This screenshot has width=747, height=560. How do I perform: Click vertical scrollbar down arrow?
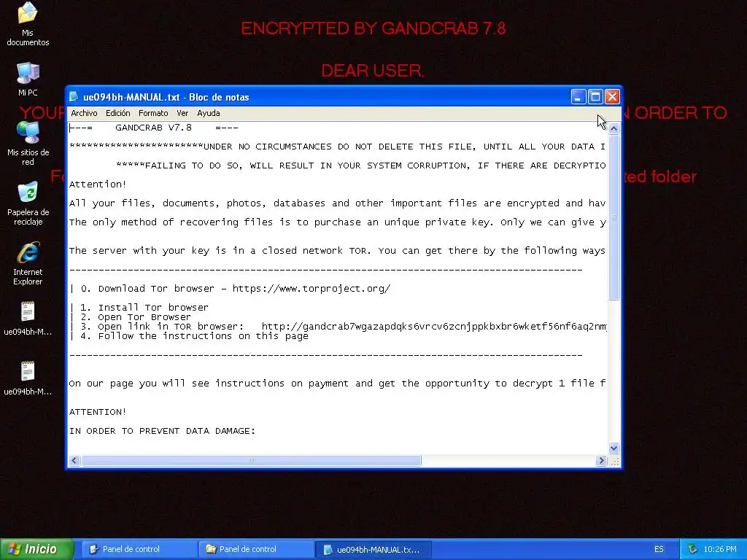pyautogui.click(x=614, y=448)
